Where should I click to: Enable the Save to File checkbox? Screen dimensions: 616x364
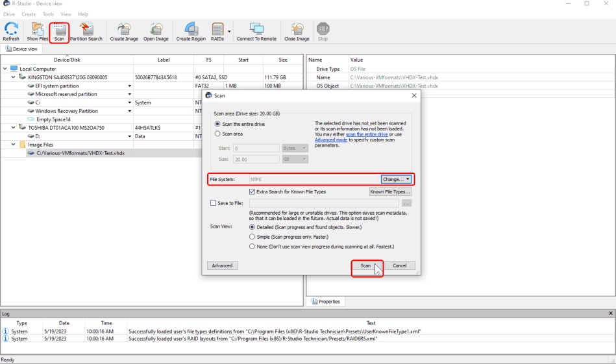[214, 203]
